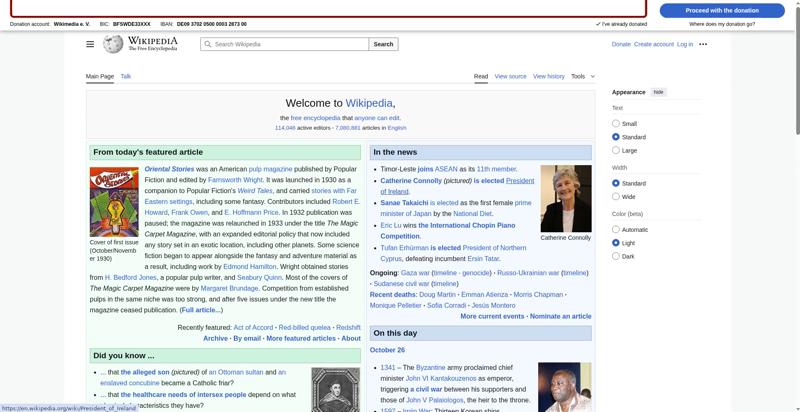Open the View source tab
The width and height of the screenshot is (800, 412).
pos(510,76)
